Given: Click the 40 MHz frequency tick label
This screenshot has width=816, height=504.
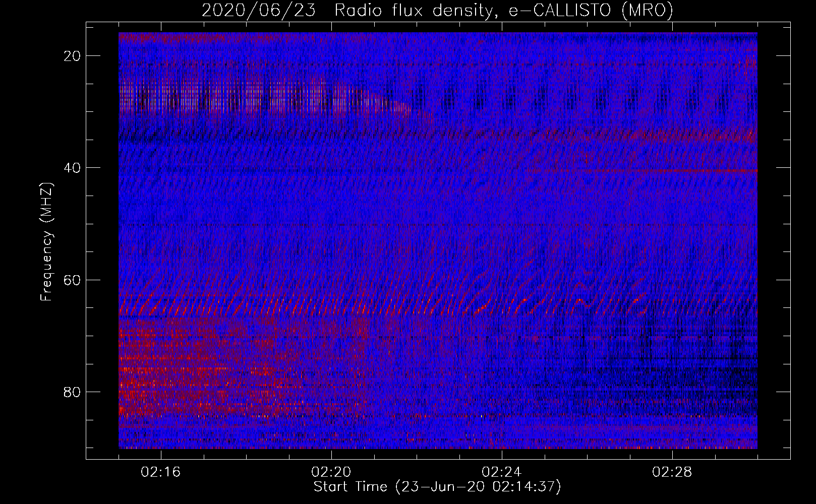Looking at the screenshot, I should tap(73, 168).
